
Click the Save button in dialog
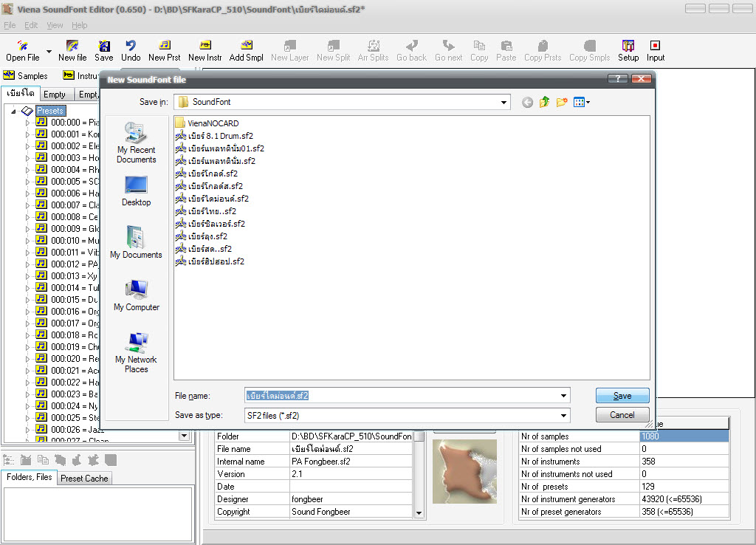coord(622,396)
